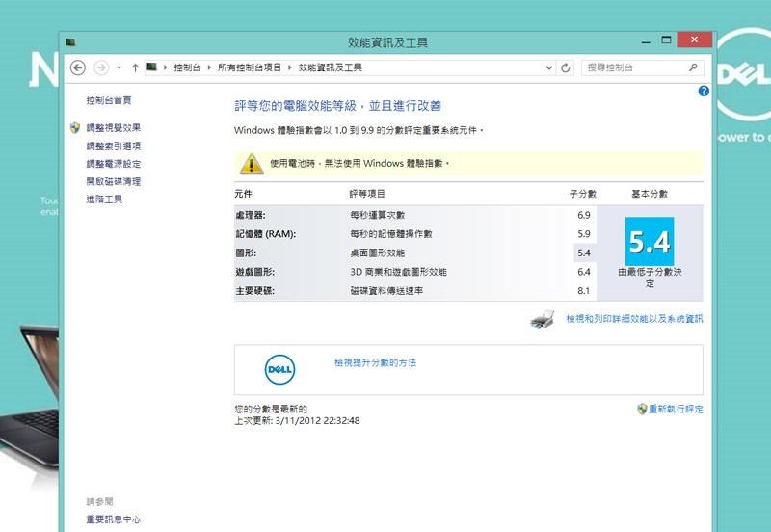Viewport: 771px width, 532px height.
Task: Click the yellow warning icon in notice bar
Action: [x=251, y=164]
